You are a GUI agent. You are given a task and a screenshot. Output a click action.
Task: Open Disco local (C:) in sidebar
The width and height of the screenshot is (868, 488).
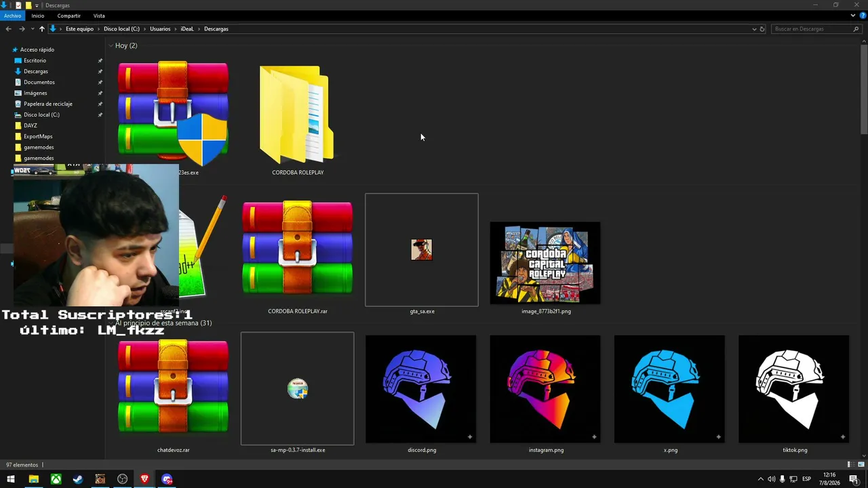coord(41,115)
